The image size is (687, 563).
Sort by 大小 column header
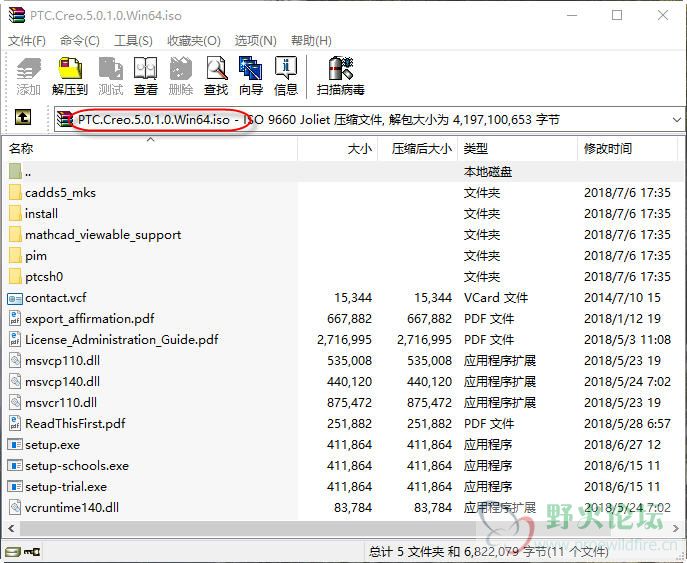(x=337, y=149)
